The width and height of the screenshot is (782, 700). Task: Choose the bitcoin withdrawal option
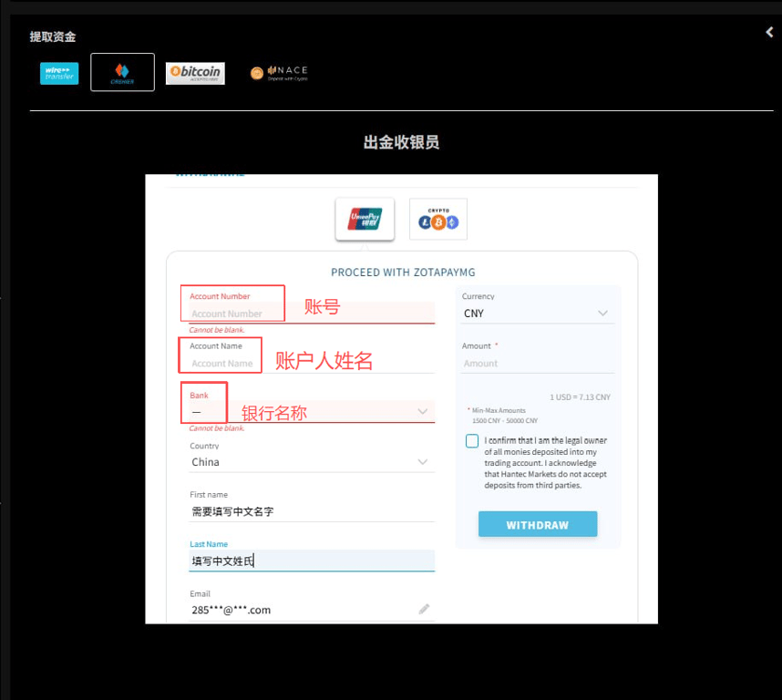(195, 73)
